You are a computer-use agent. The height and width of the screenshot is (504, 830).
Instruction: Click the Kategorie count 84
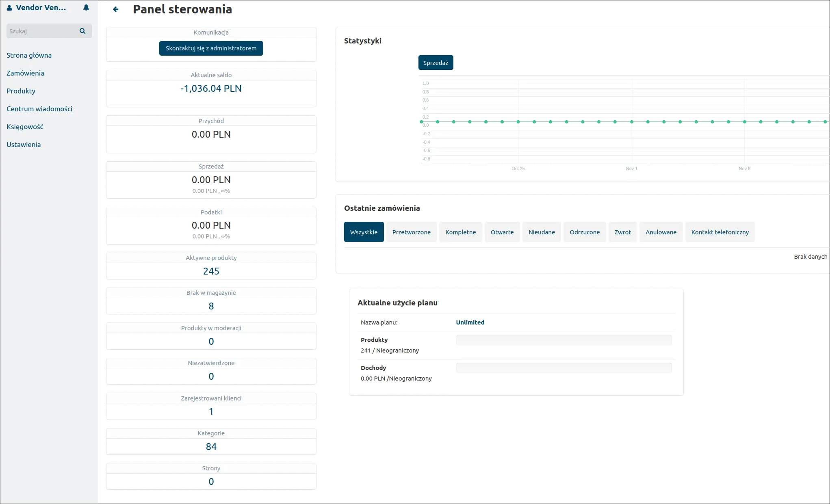tap(211, 447)
